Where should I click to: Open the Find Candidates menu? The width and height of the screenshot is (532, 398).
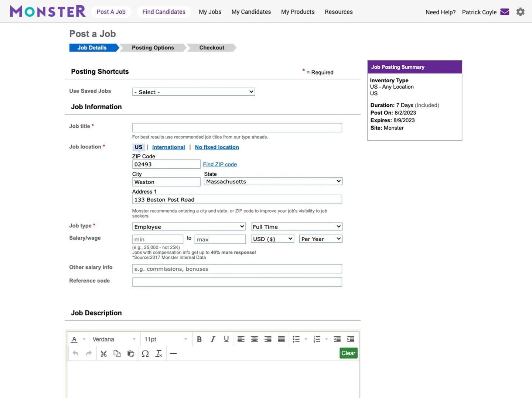164,12
